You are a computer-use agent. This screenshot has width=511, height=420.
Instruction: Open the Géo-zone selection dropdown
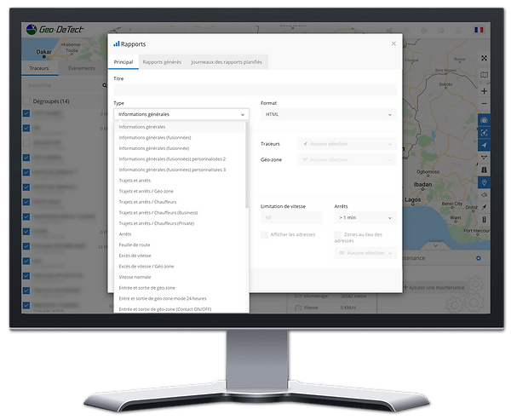click(x=347, y=160)
